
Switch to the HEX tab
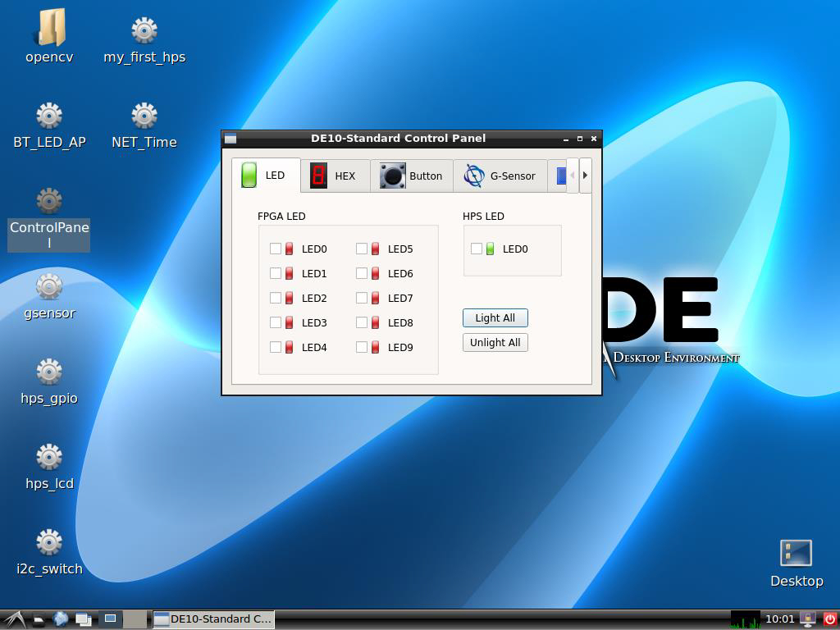(x=336, y=176)
